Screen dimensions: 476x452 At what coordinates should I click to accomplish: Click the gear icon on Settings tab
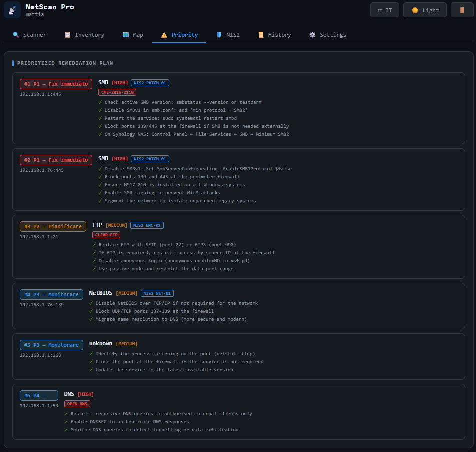[x=312, y=35]
